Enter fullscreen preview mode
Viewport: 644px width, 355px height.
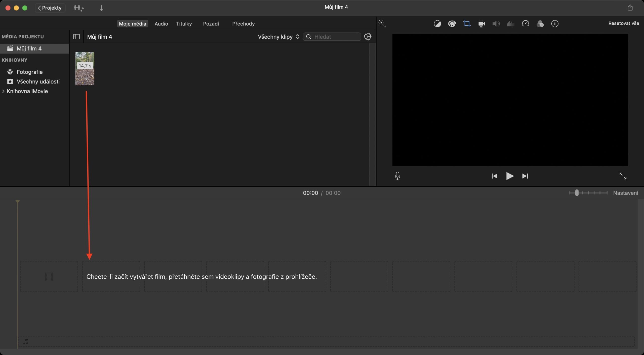click(623, 176)
